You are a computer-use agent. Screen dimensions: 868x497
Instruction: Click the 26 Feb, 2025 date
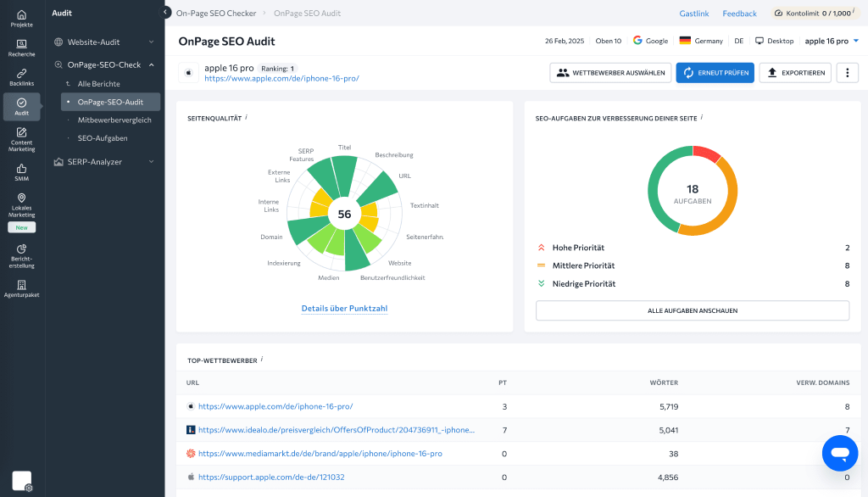point(564,41)
